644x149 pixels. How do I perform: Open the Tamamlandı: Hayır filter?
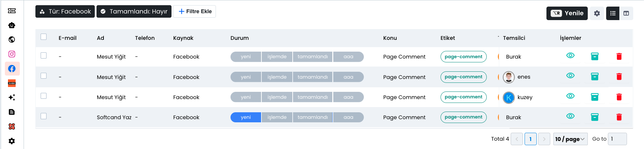click(x=134, y=11)
